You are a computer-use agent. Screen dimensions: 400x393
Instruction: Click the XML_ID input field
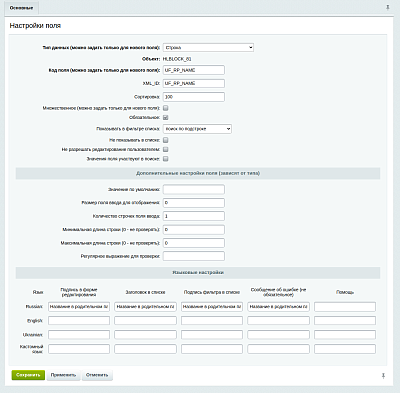point(194,83)
